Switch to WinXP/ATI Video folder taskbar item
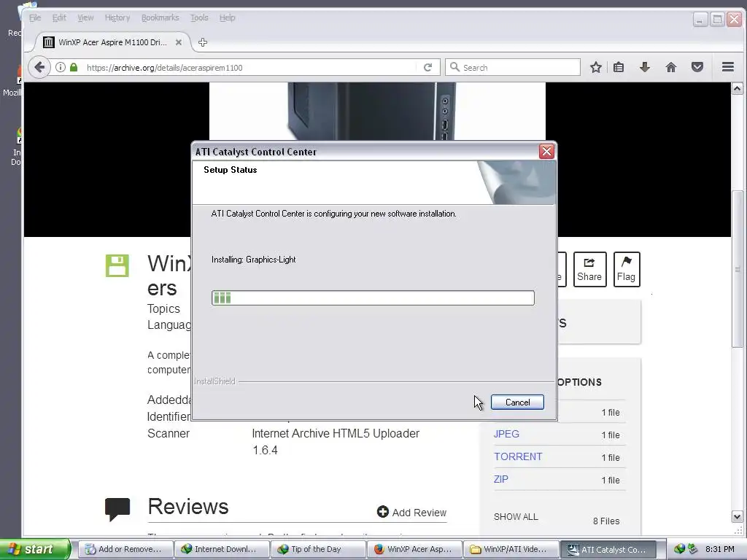Viewport: 747px width, 560px height. 510,549
